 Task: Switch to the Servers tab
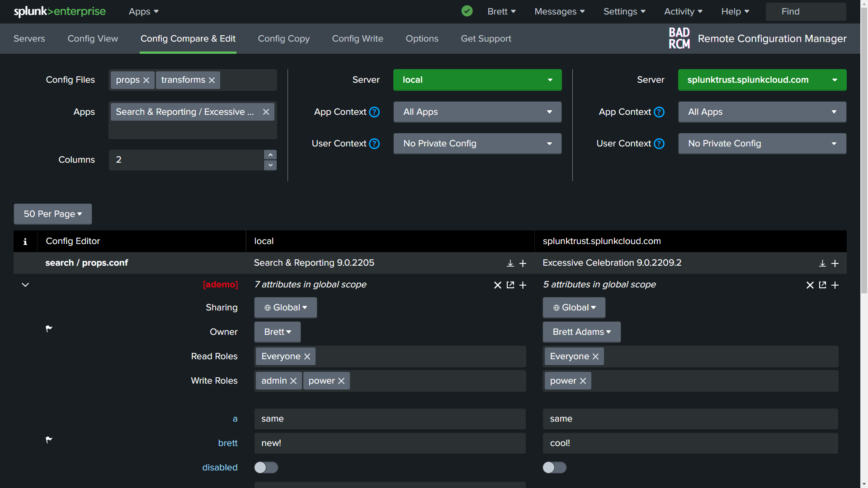pyautogui.click(x=29, y=38)
